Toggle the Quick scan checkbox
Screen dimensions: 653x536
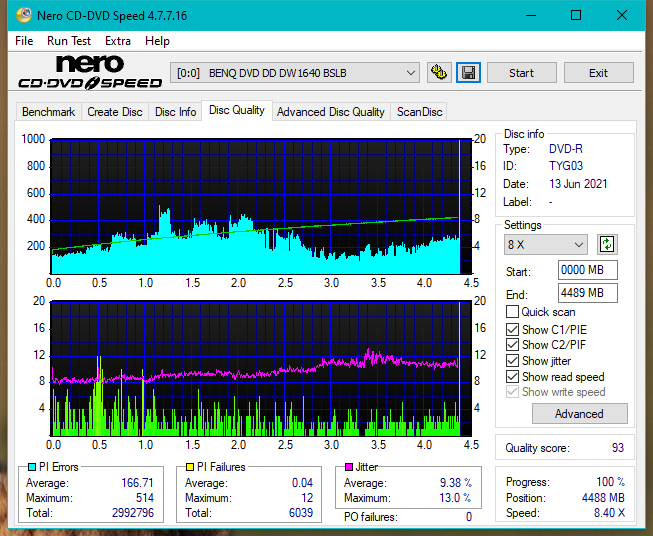coord(512,312)
